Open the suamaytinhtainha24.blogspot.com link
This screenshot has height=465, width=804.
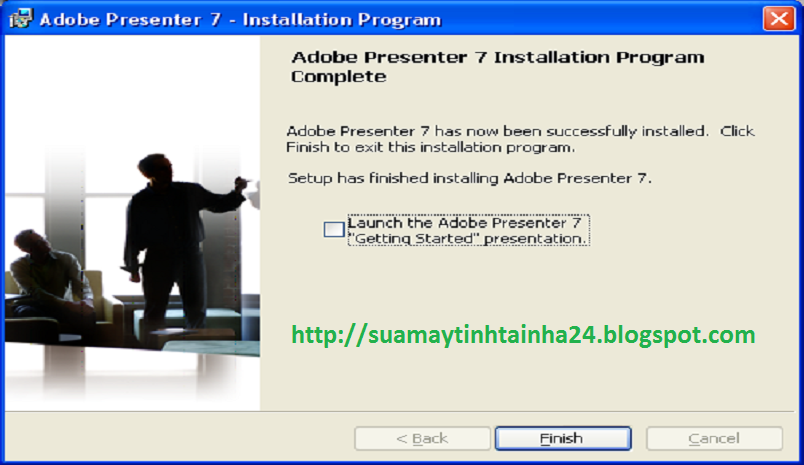523,335
